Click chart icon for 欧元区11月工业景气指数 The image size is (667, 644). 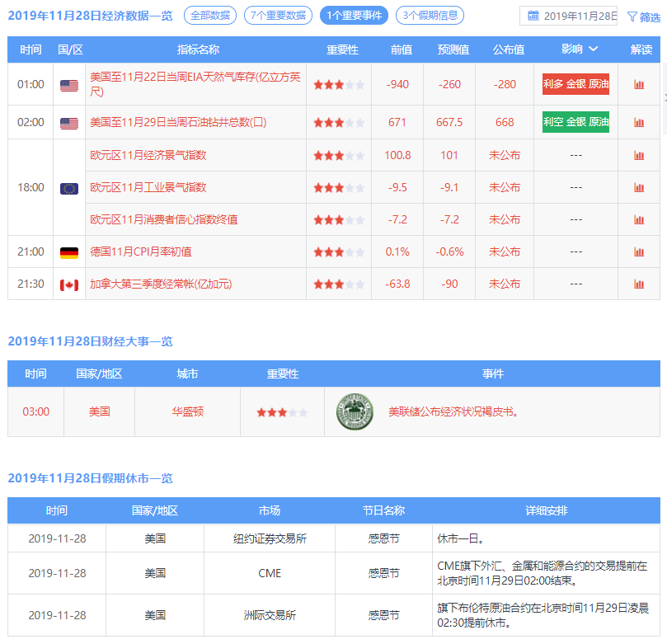point(638,187)
